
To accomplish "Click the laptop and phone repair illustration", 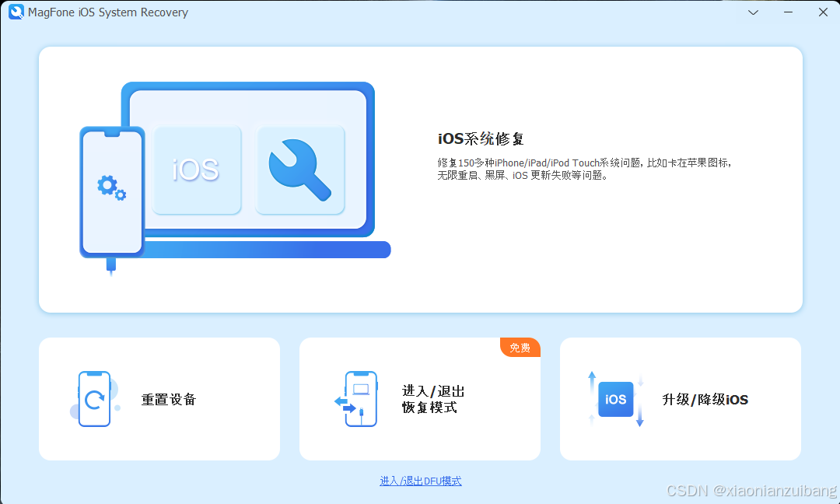I will coord(235,178).
